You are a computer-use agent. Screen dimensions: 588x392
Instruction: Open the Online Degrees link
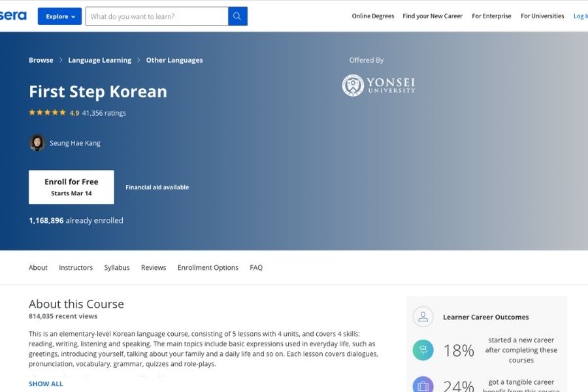(373, 16)
